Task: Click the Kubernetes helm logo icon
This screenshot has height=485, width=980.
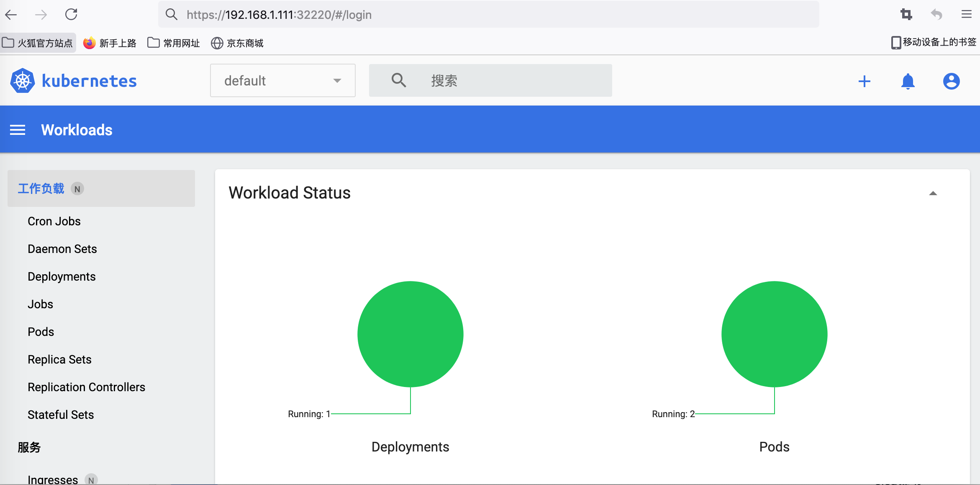Action: pyautogui.click(x=23, y=81)
